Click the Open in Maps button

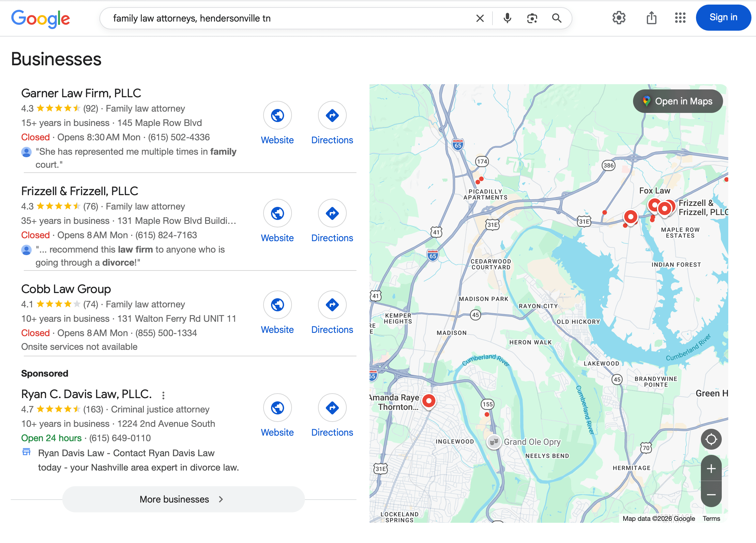[x=678, y=101]
